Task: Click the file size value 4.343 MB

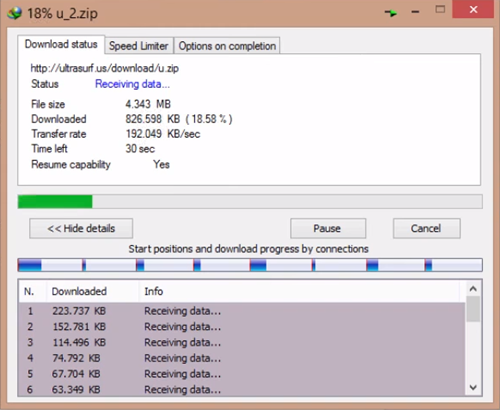Action: 148,104
